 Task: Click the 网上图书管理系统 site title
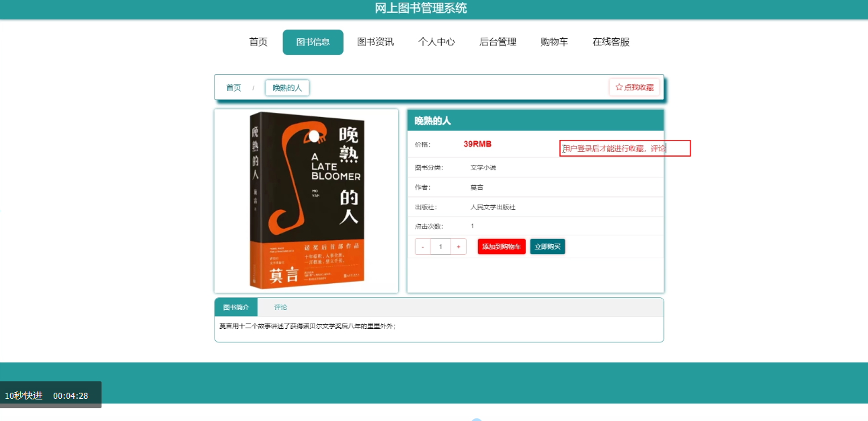421,8
